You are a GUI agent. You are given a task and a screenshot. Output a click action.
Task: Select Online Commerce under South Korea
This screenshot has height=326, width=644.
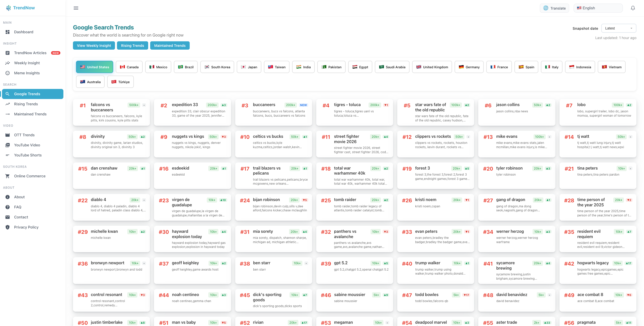(x=30, y=176)
